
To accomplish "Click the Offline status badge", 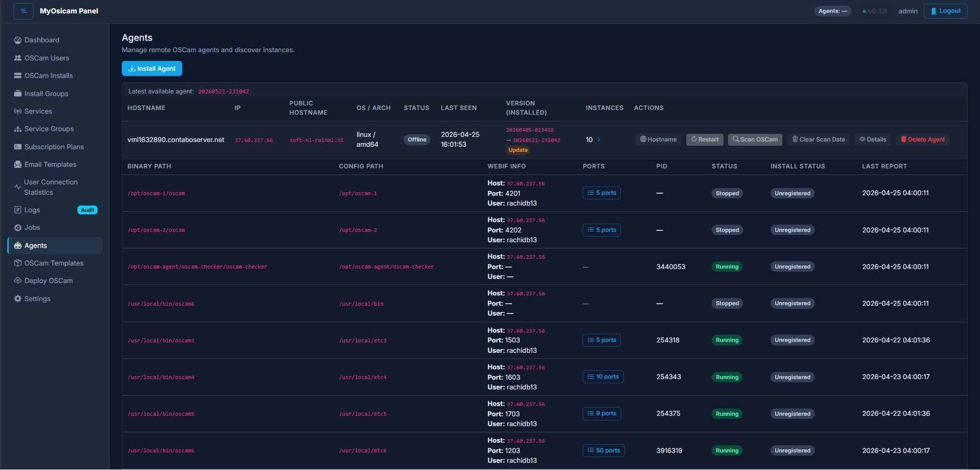I will 417,139.
